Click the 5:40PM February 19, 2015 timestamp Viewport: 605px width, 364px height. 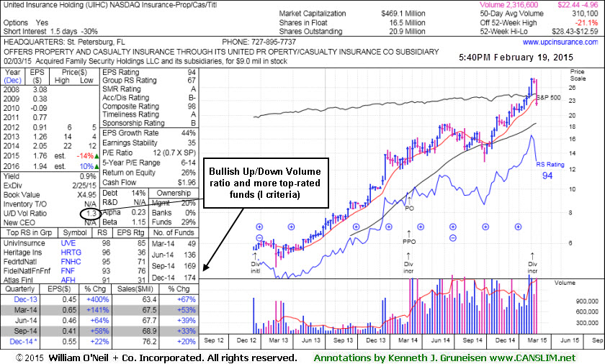[x=516, y=58]
